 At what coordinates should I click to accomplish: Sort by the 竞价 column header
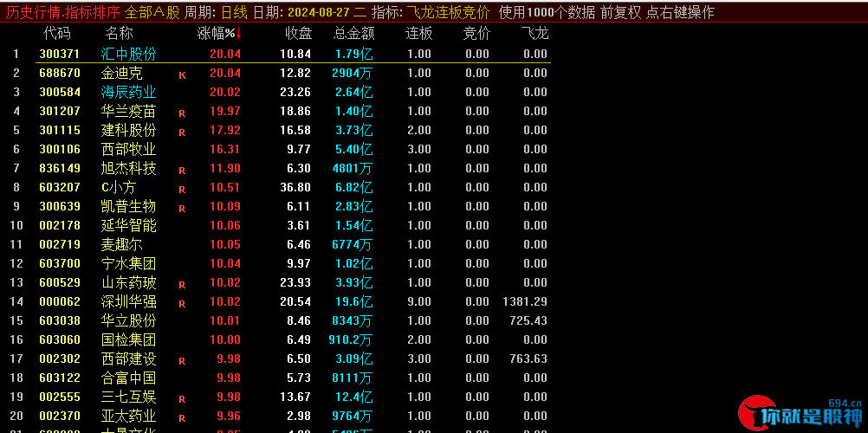coord(476,35)
